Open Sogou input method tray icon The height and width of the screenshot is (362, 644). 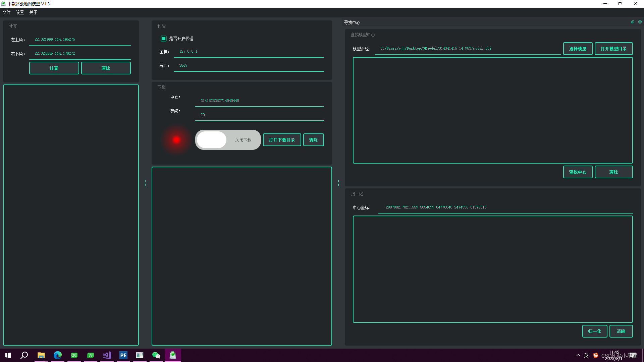pos(596,355)
